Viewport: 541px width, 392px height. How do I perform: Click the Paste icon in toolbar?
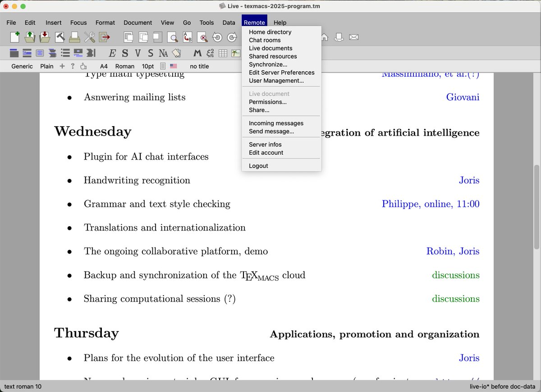pyautogui.click(x=157, y=37)
